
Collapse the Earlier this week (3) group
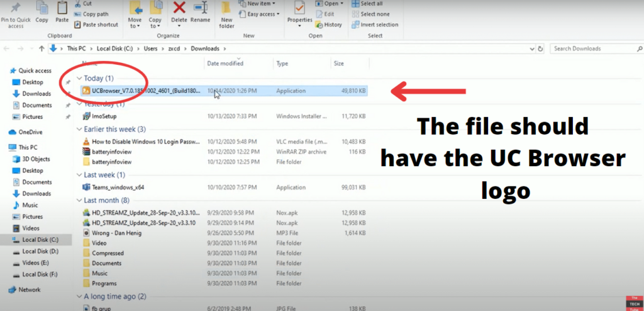point(79,129)
